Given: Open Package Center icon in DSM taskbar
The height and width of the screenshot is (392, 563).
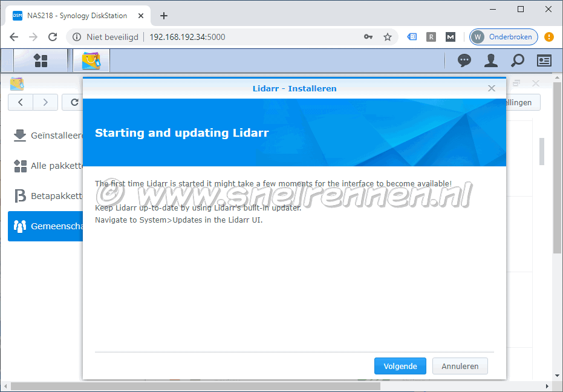Looking at the screenshot, I should pyautogui.click(x=91, y=60).
